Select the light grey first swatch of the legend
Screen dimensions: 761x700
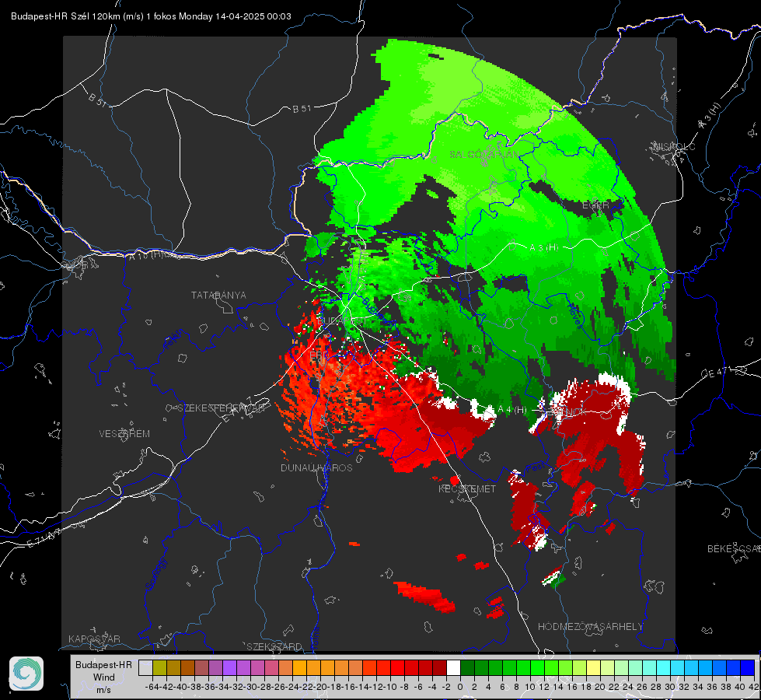145,667
